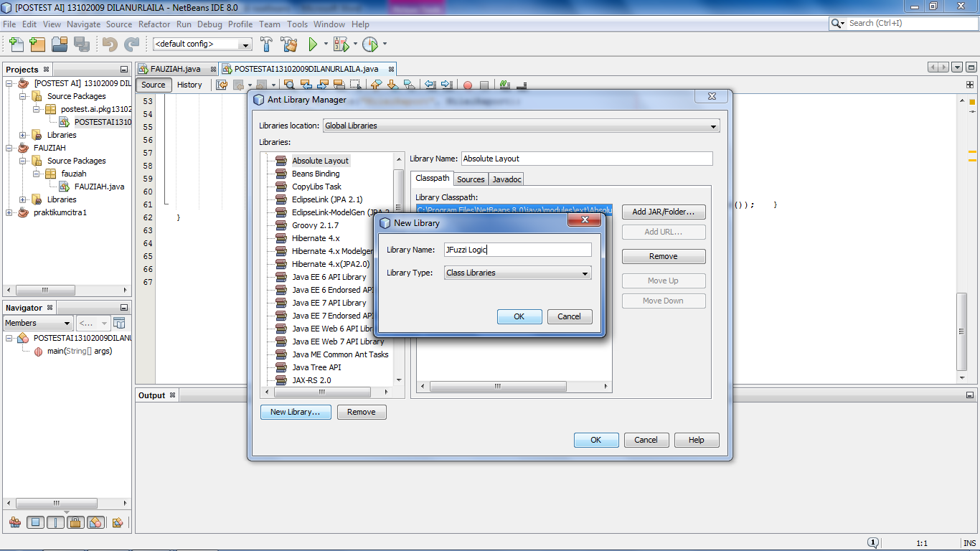Toggle the Show Non-Public Members lock filter
Screen dimensions: 980x551
[x=76, y=522]
